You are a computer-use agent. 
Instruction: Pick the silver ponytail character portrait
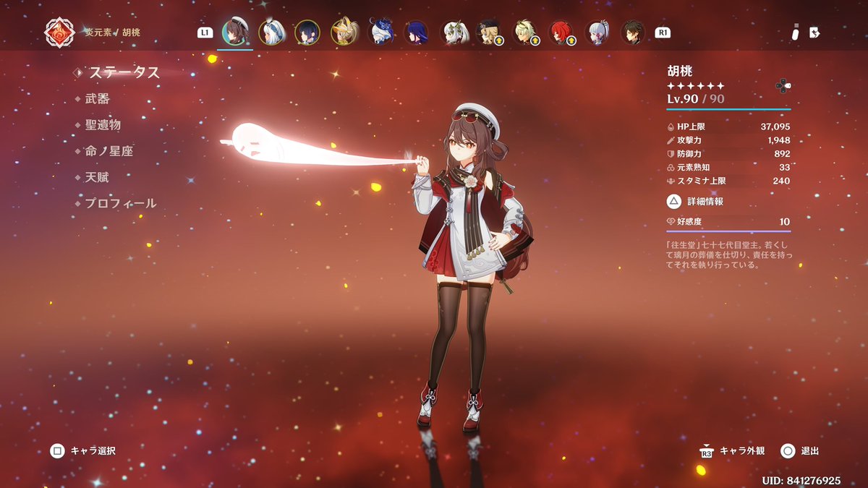[x=597, y=32]
